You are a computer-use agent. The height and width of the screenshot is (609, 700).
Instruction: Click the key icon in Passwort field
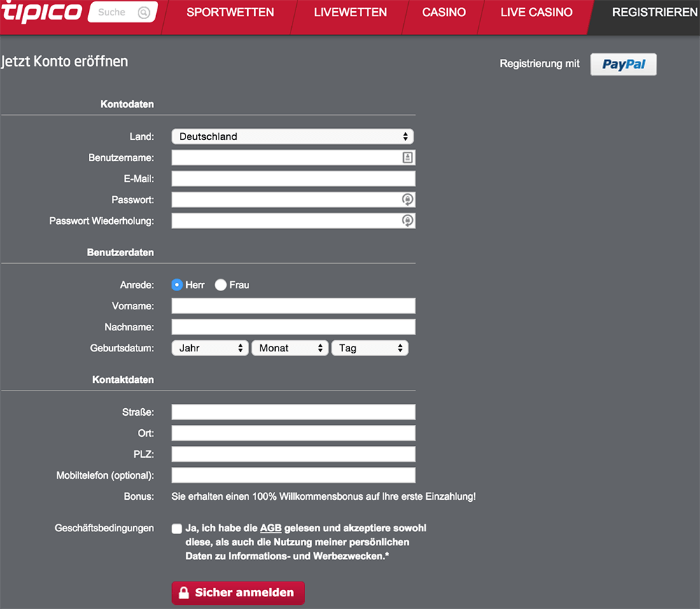407,199
